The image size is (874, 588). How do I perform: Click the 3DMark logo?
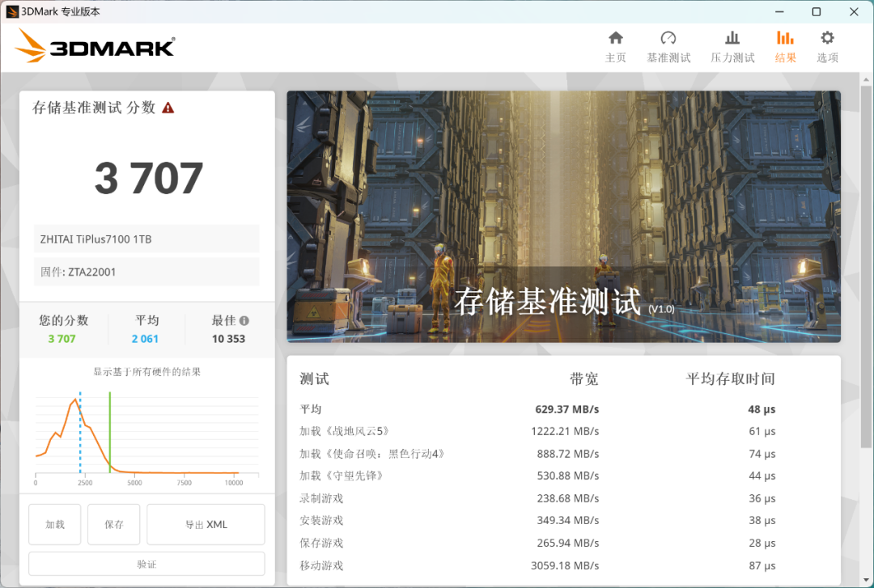pos(95,47)
